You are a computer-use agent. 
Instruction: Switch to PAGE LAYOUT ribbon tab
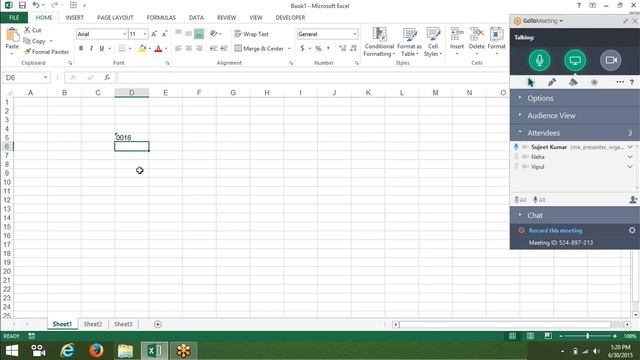tap(115, 18)
